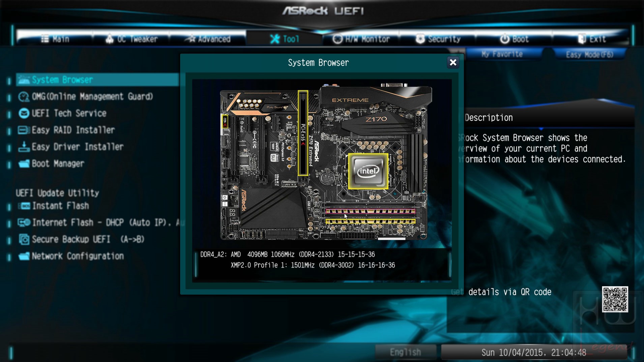Launch Easy RAID Installer
Viewport: 644px width, 362px height.
click(x=73, y=130)
